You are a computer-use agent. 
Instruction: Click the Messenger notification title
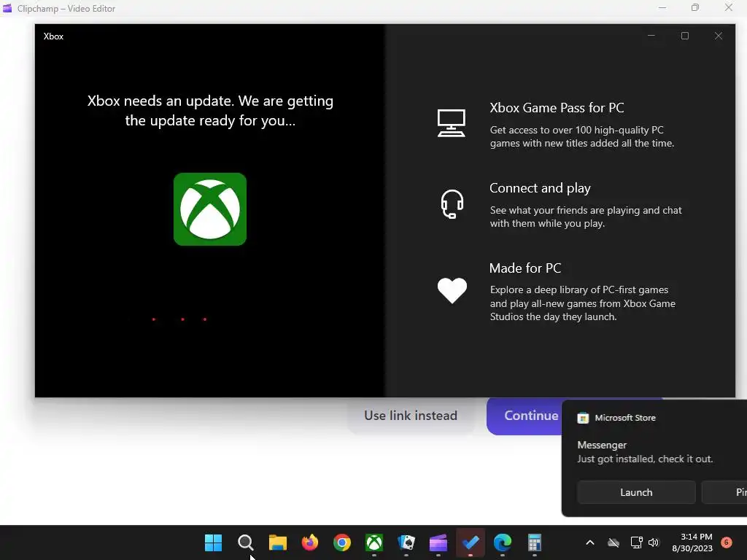(602, 445)
